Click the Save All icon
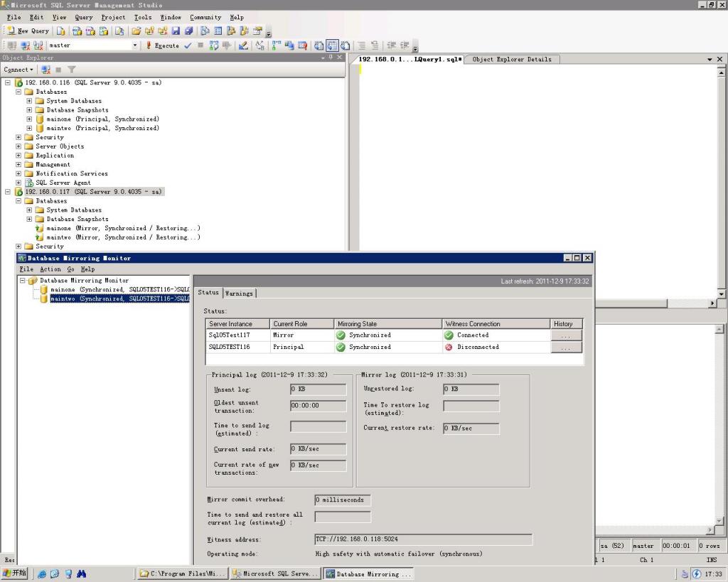The image size is (728, 582). pyautogui.click(x=188, y=31)
